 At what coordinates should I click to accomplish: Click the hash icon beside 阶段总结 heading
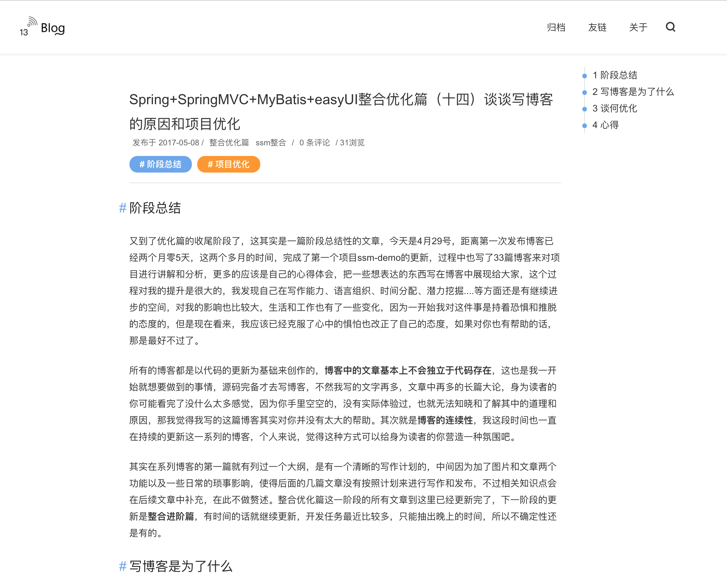[x=122, y=208]
